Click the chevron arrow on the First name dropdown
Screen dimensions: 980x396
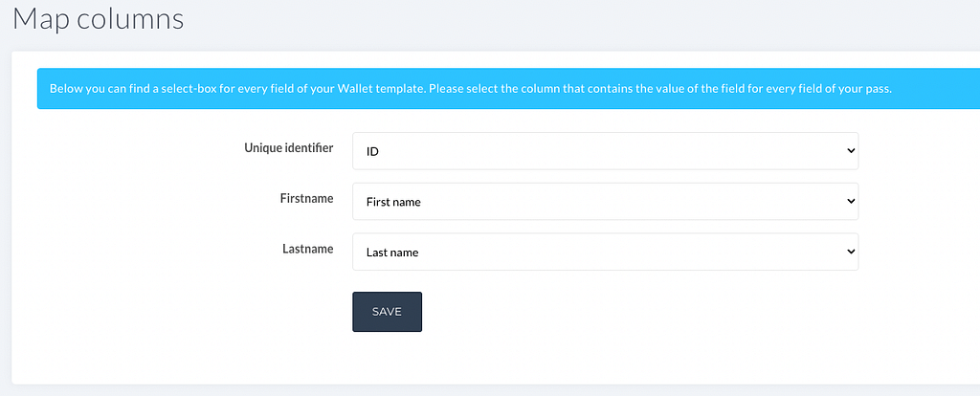click(850, 201)
